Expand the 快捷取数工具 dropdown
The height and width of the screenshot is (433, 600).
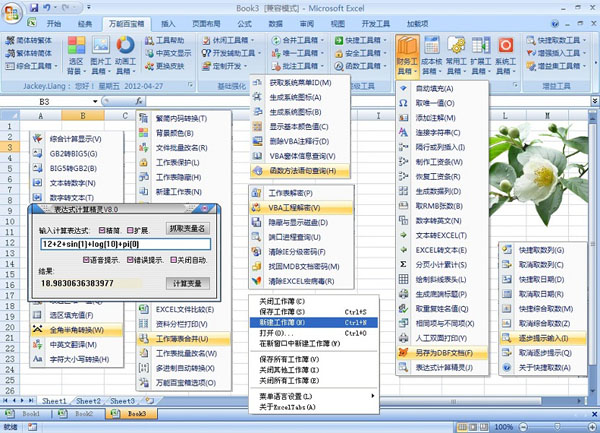pyautogui.click(x=584, y=40)
